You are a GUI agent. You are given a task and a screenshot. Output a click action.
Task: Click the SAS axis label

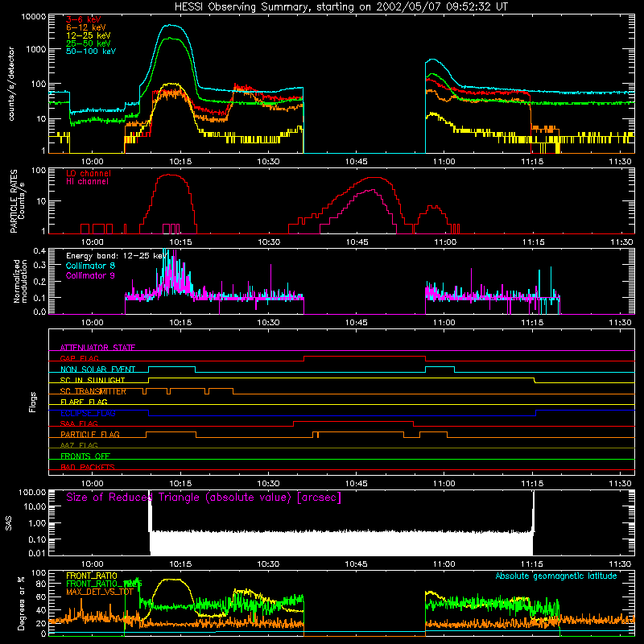click(x=9, y=522)
